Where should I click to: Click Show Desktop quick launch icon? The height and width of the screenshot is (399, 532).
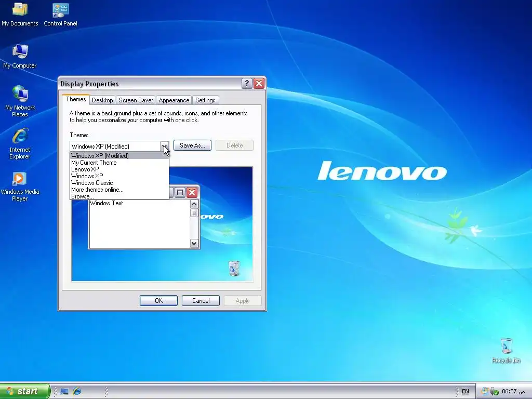point(64,391)
